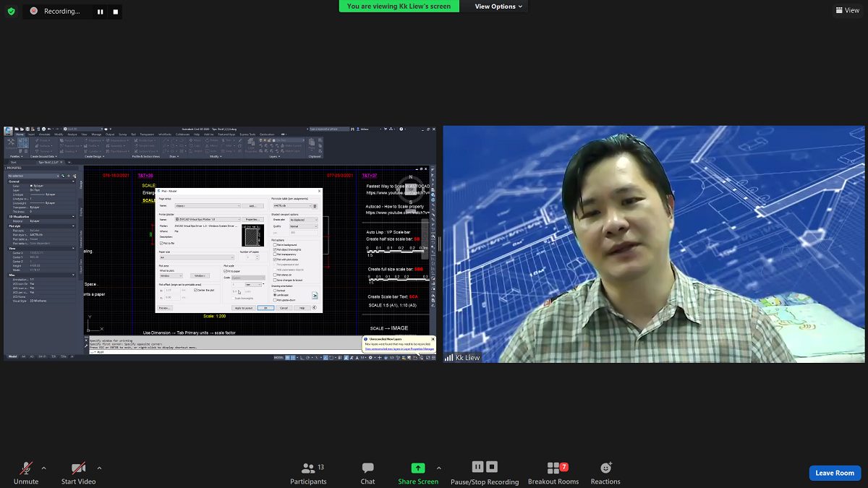Viewport: 868px width, 488px height.
Task: Open the What to plot dropdown
Action: [171, 275]
